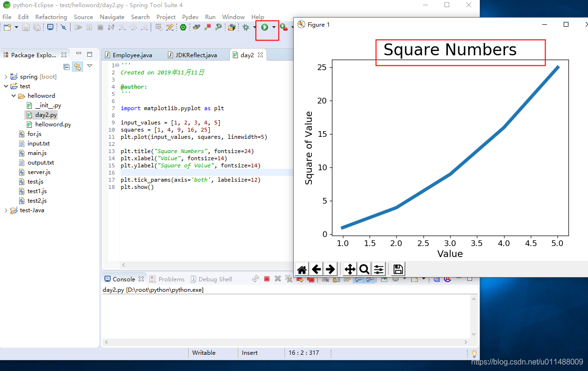Image resolution: width=588 pixels, height=371 pixels.
Task: Select the Home view icon in Figure 1 toolbar
Action: pos(301,269)
